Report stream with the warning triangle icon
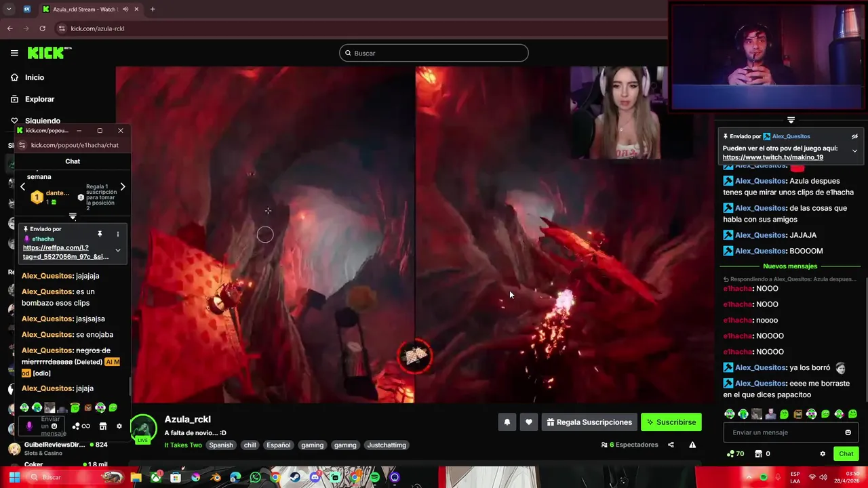Image resolution: width=868 pixels, height=488 pixels. 692,445
